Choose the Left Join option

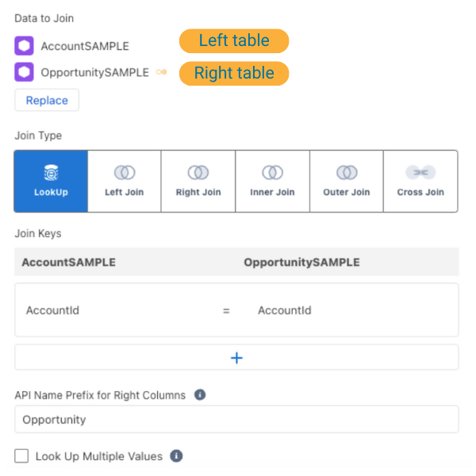125,181
